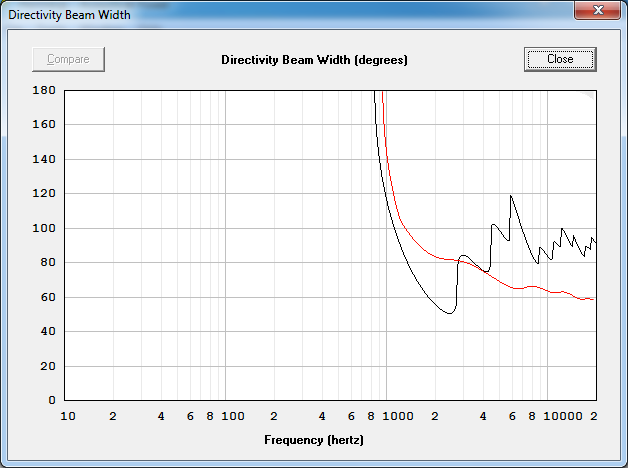This screenshot has width=628, height=468.
Task: Click the '40' y-axis label
Action: (48, 331)
